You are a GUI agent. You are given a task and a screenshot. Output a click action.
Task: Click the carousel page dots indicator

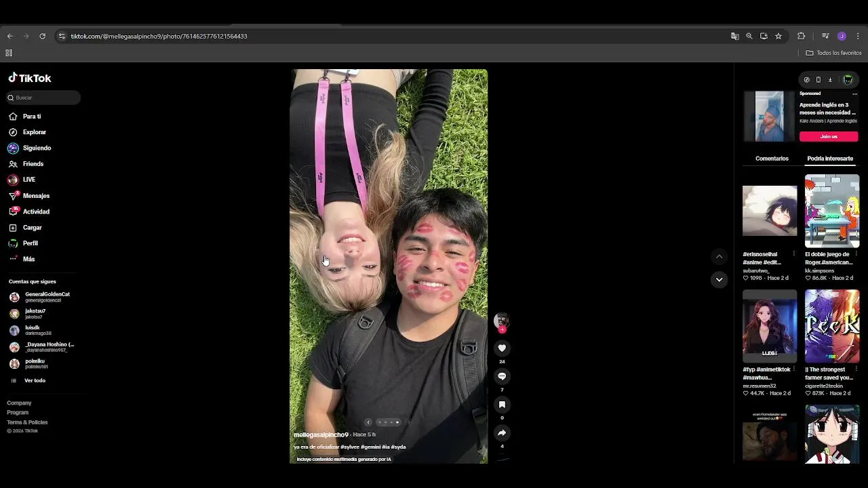389,422
